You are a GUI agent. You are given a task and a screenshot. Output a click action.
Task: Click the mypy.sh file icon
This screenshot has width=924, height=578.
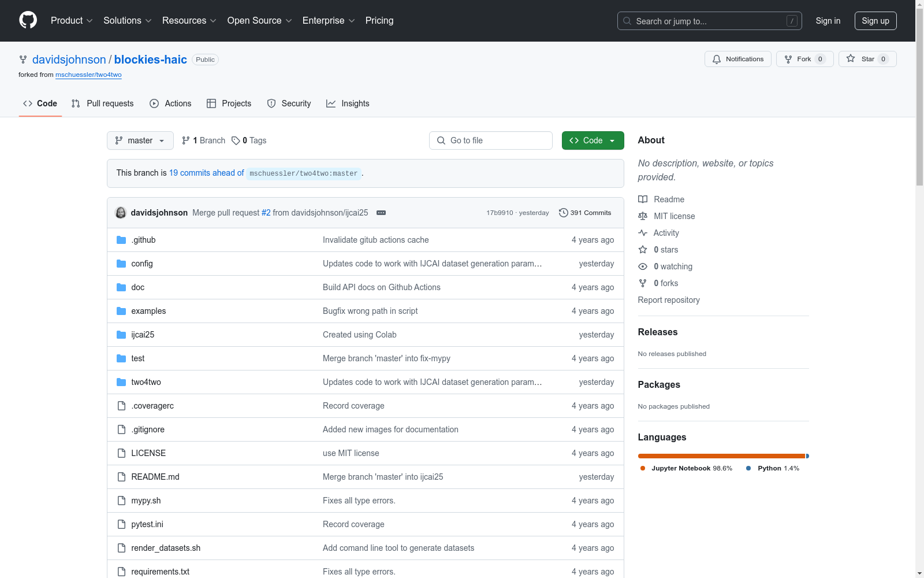(121, 501)
